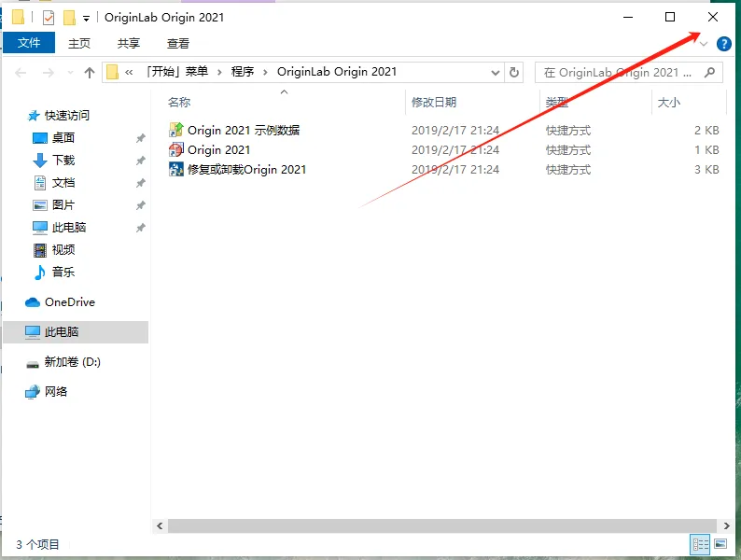
Task: Switch to 主页 ribbon tab
Action: [79, 44]
